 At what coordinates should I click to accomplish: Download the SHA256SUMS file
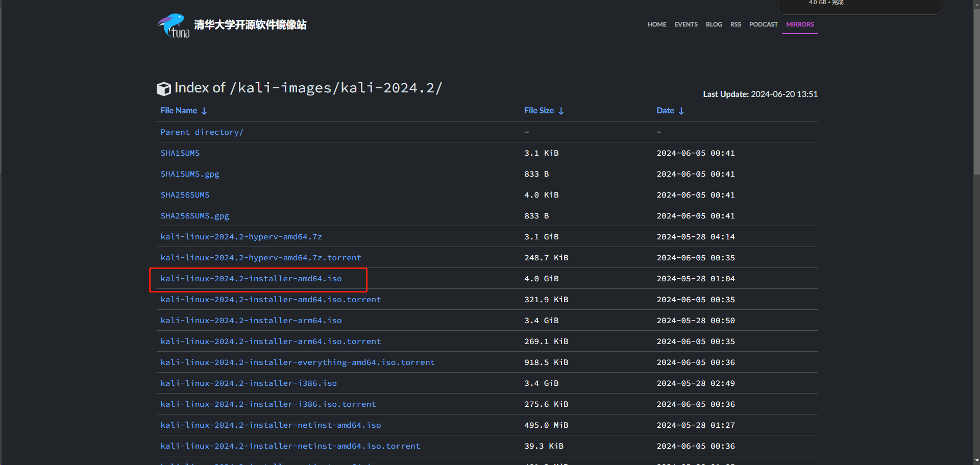(185, 195)
